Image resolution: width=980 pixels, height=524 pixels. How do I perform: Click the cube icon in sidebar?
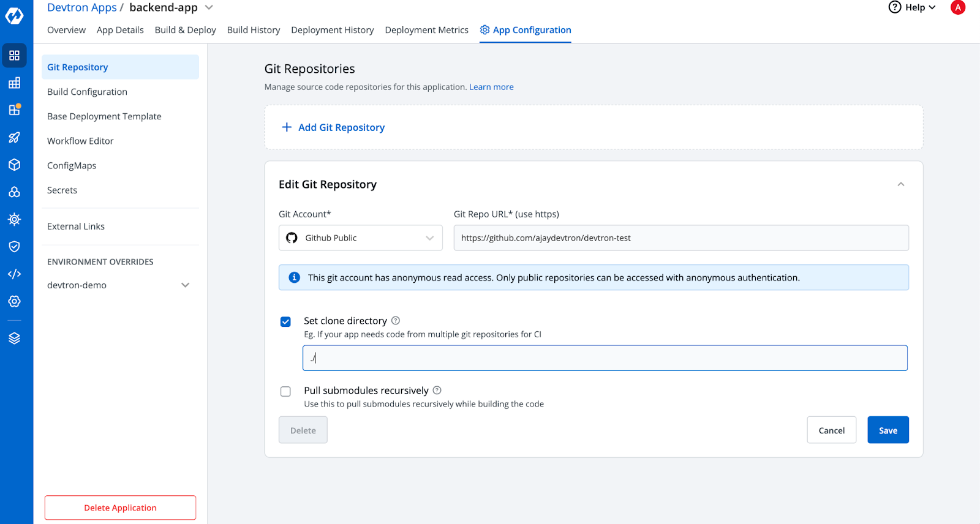coord(14,165)
